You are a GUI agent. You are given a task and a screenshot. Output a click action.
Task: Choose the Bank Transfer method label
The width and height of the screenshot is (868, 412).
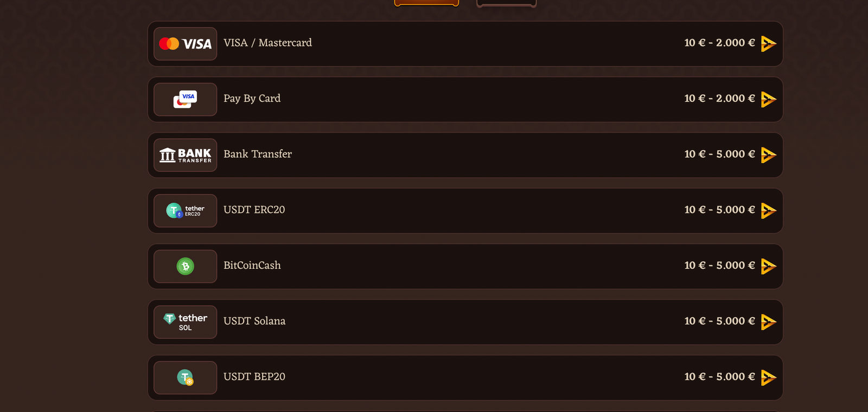point(258,154)
